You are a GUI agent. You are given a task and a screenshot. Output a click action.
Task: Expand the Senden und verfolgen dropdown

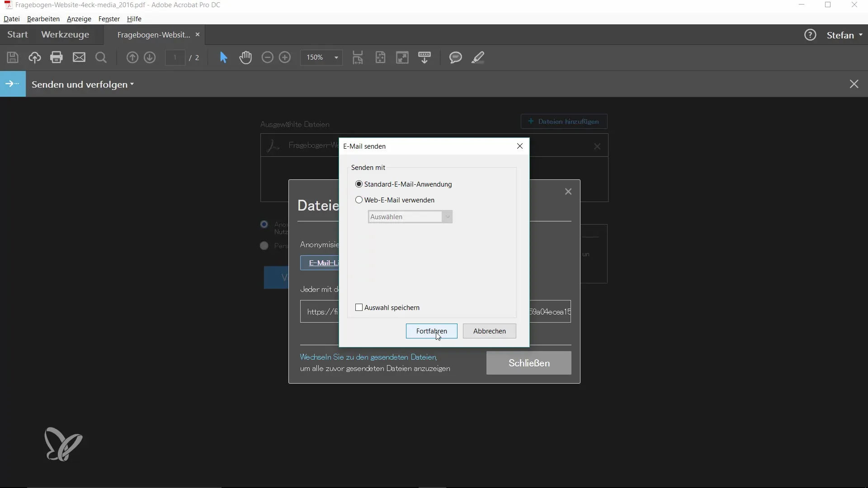coord(83,84)
